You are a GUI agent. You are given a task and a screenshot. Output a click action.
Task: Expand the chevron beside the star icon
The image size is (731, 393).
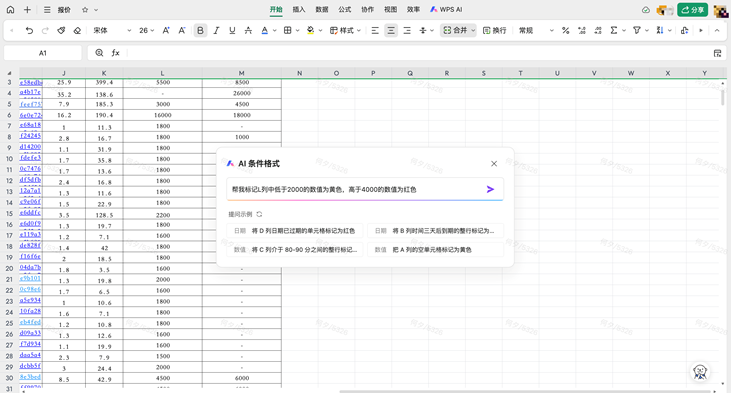(x=96, y=10)
